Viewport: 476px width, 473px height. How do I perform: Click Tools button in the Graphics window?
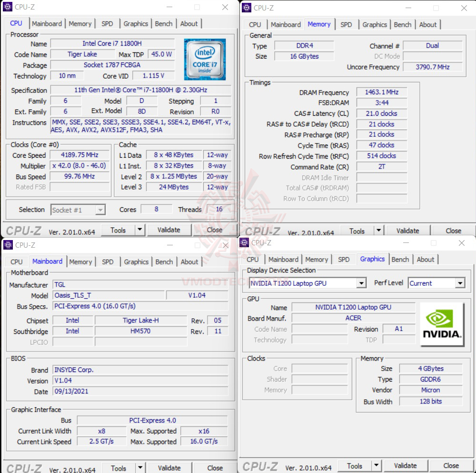click(355, 465)
